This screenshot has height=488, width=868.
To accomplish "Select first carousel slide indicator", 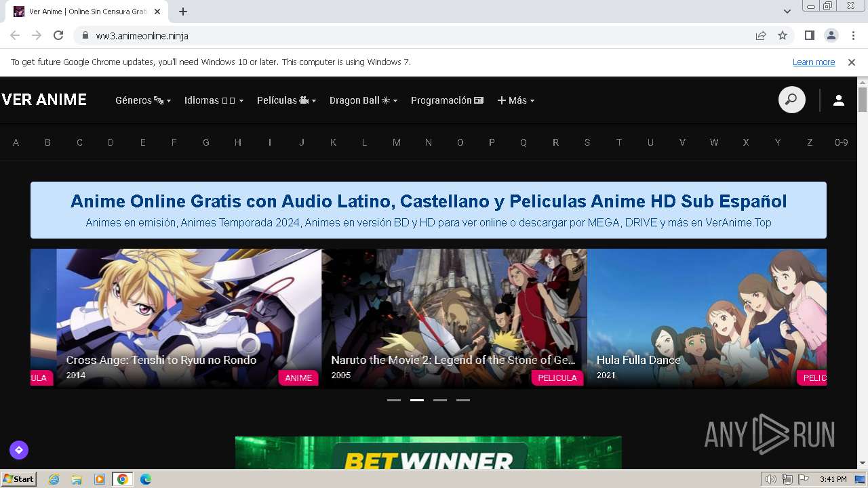I will tap(394, 400).
